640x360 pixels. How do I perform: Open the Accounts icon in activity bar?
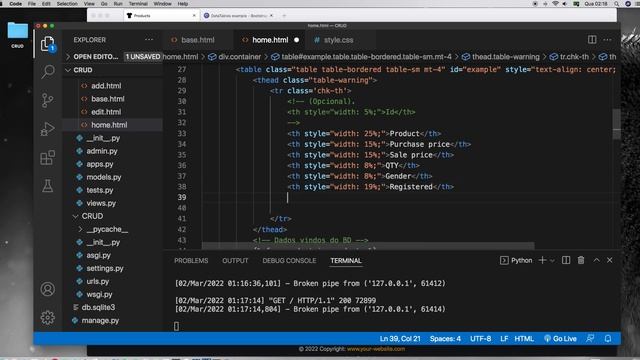point(47,289)
